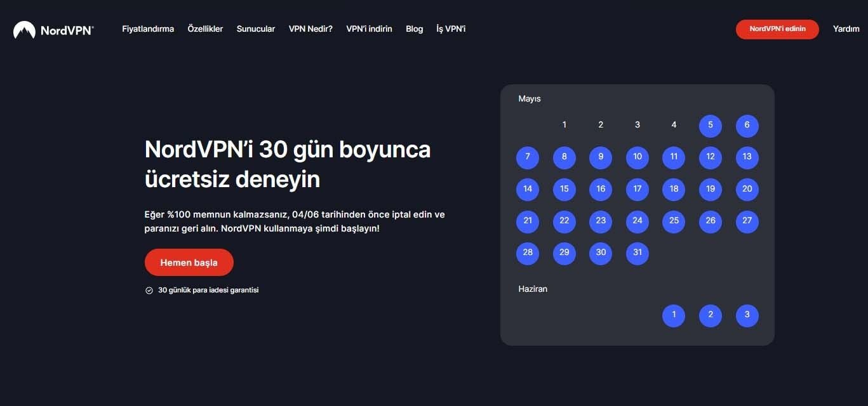Select the 23 date circle
This screenshot has width=868, height=406.
601,221
